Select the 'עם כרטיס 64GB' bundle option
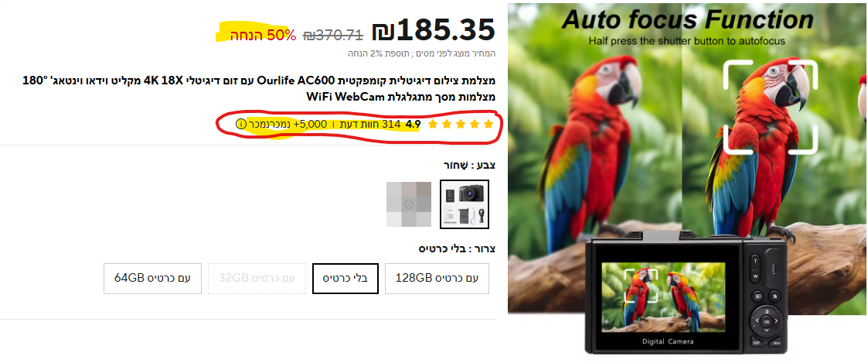 click(152, 278)
